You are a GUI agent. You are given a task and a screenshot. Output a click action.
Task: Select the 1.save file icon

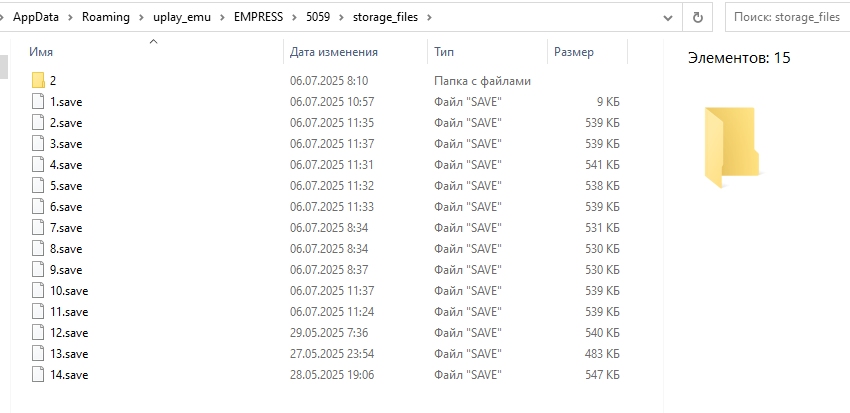(x=38, y=102)
